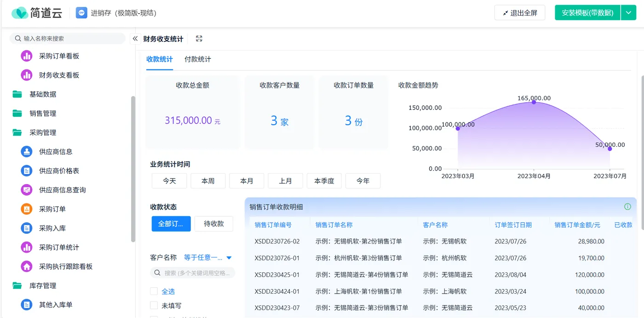Image resolution: width=644 pixels, height=318 pixels.
Task: Click the 采购管理 folder icon
Action: [x=17, y=133]
